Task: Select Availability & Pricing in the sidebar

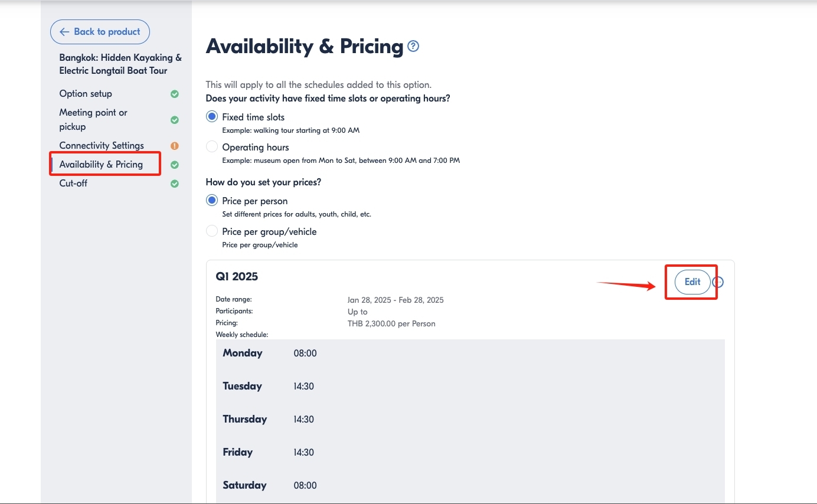Action: point(101,165)
